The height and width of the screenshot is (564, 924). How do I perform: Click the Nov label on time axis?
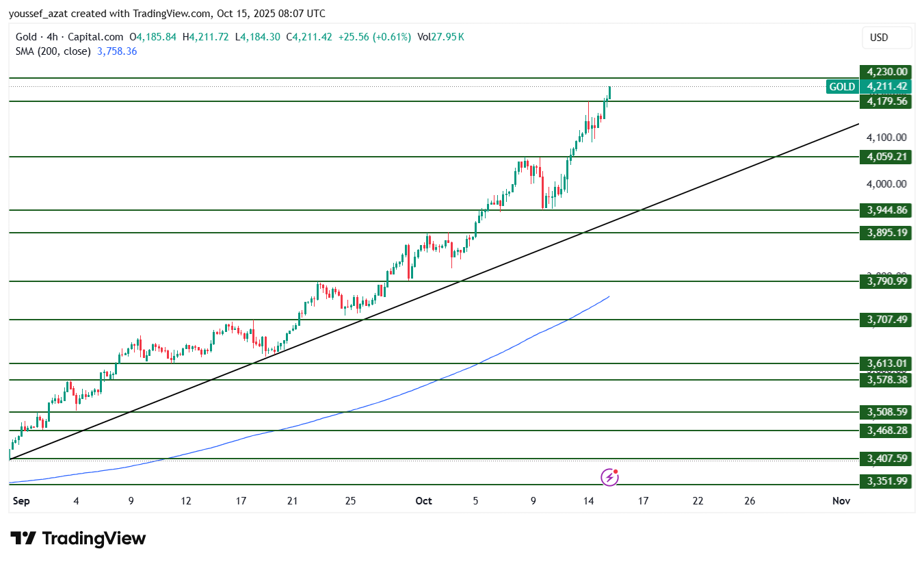[x=841, y=501]
